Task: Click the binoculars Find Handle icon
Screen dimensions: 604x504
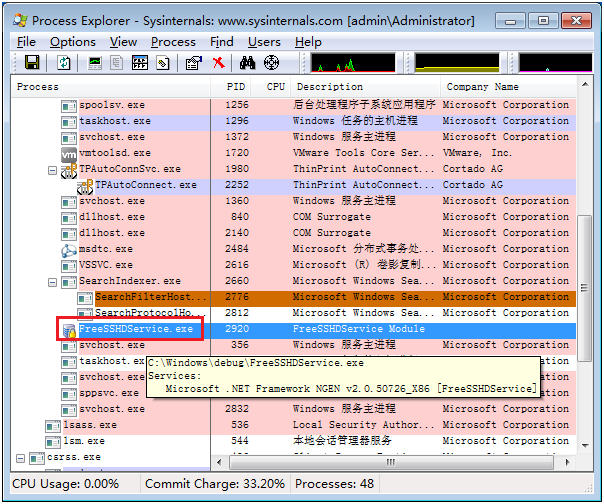Action: pos(247,62)
